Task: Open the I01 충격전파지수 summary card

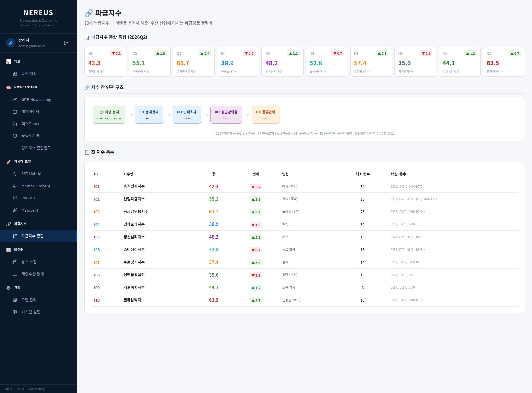Action: 105,62
